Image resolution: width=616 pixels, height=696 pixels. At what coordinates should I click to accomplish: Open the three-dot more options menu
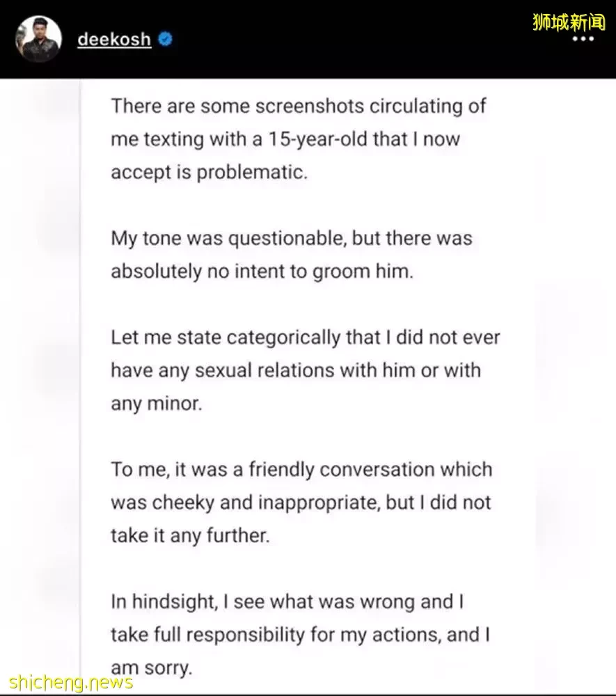(583, 38)
